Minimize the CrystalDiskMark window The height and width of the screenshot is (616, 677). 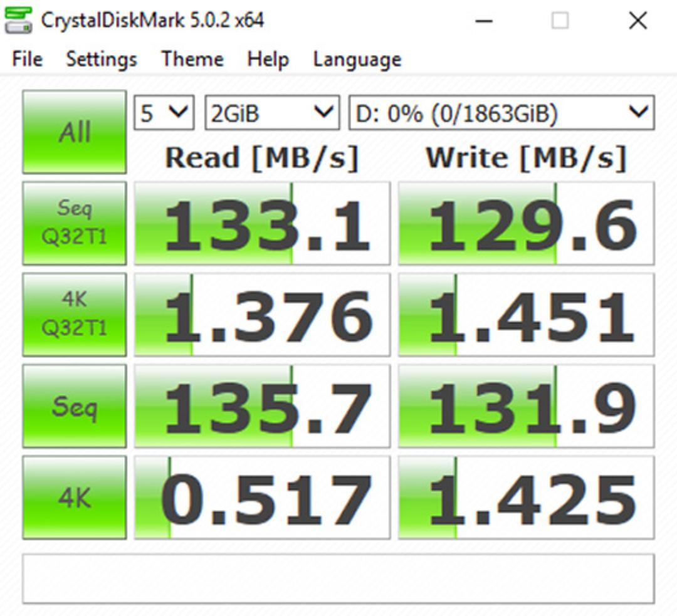click(x=483, y=20)
